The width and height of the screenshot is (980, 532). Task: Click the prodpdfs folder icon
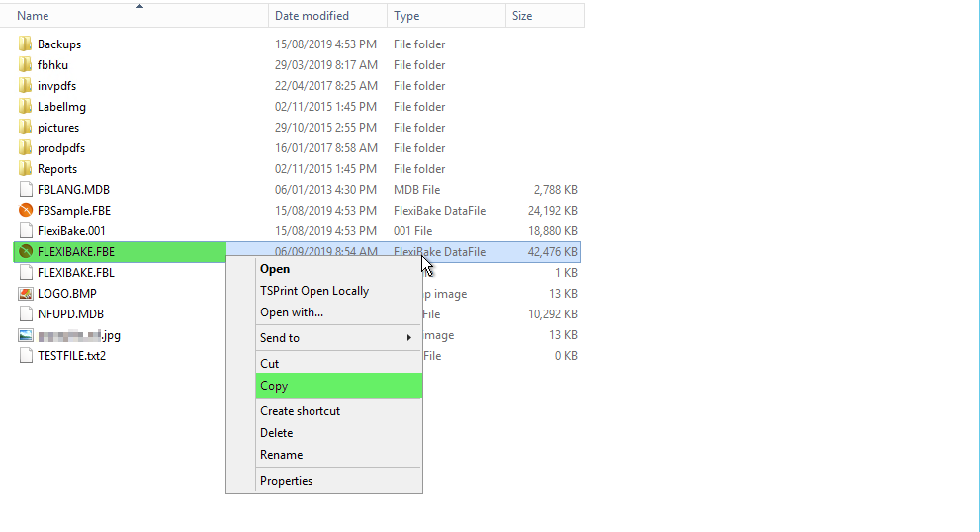click(x=25, y=147)
